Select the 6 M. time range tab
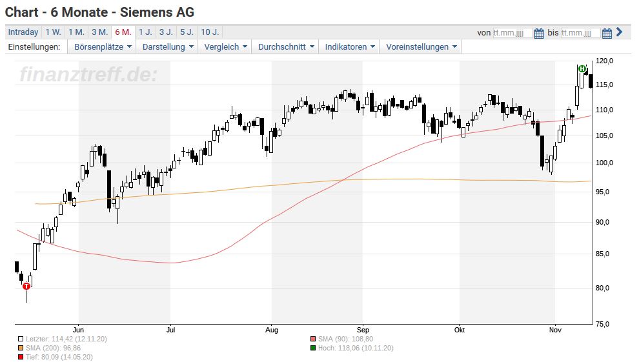This screenshot has height=364, width=639. (123, 32)
